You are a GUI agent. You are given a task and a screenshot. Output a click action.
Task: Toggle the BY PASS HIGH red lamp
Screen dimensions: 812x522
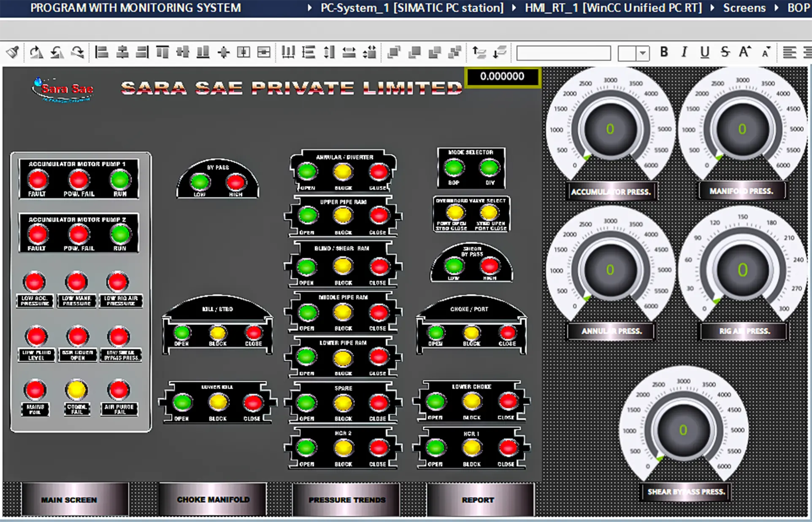(235, 182)
